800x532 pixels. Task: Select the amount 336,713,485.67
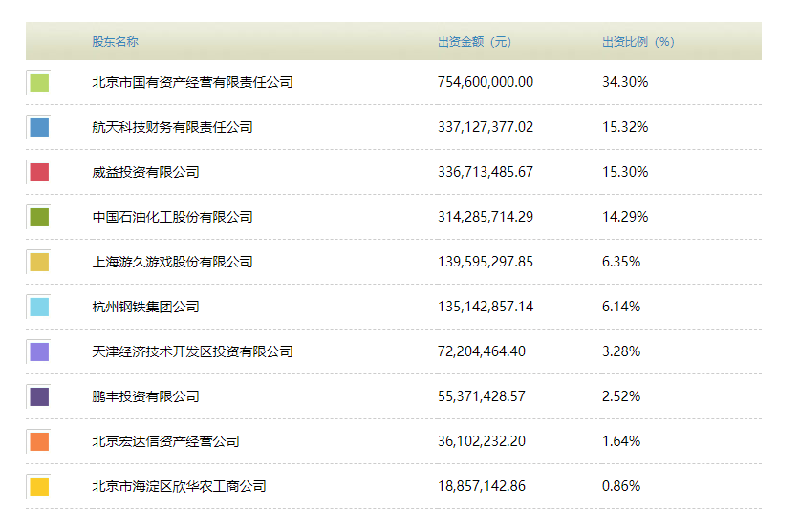point(486,172)
